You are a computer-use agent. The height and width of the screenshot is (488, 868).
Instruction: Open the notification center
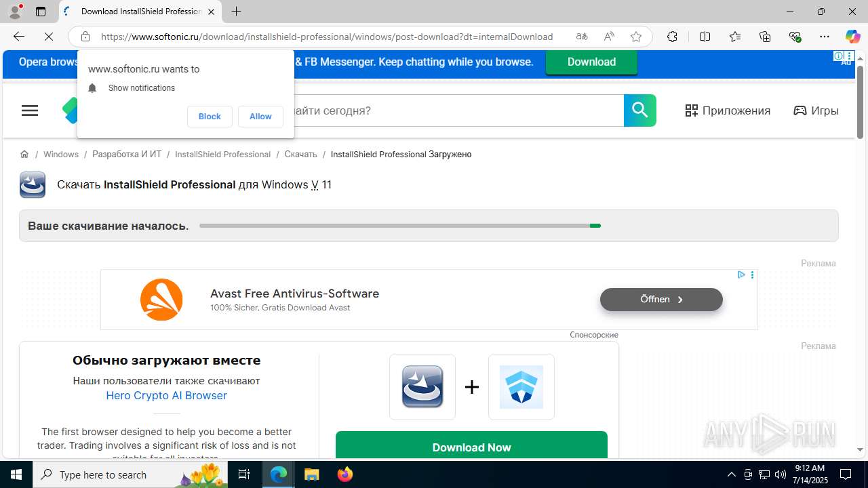coord(846,474)
